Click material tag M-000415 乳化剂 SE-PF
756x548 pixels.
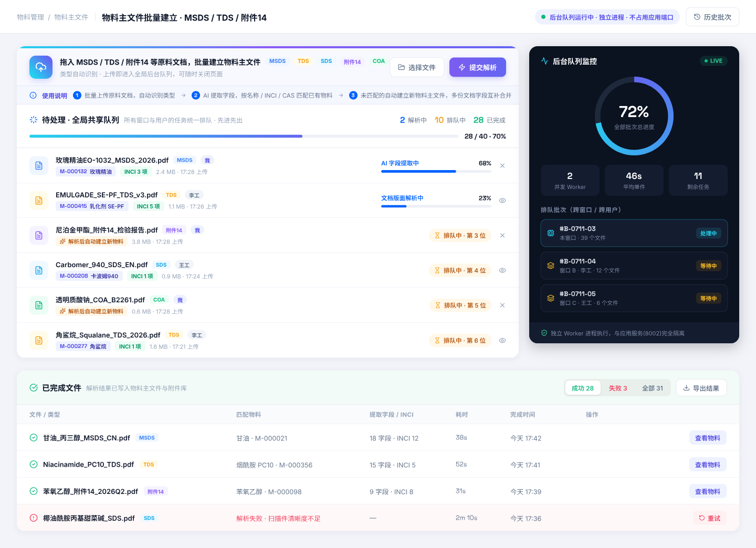click(x=92, y=206)
